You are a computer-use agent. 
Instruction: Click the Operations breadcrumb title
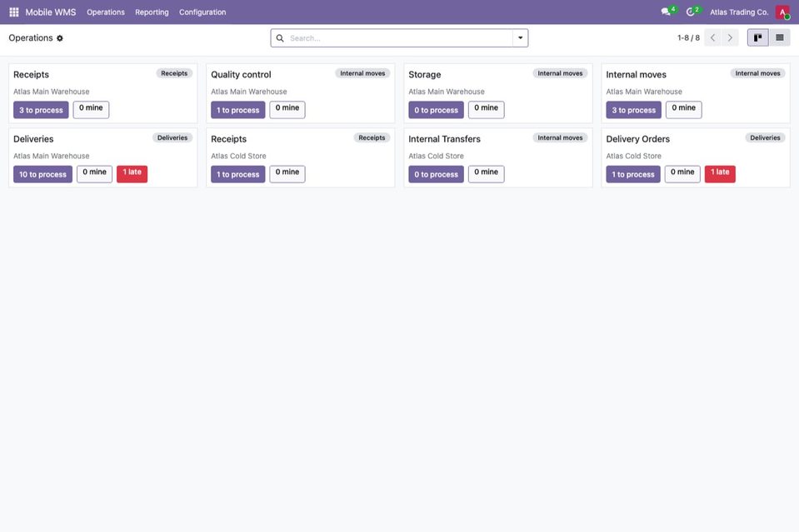coord(31,38)
